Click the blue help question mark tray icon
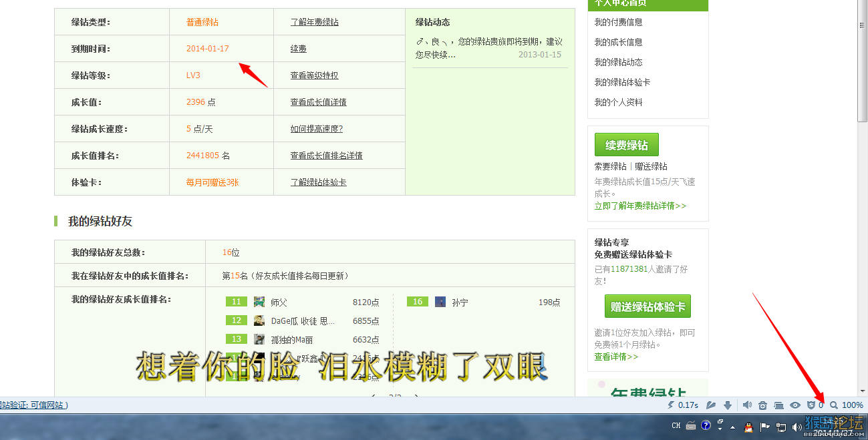This screenshot has height=440, width=868. (706, 425)
